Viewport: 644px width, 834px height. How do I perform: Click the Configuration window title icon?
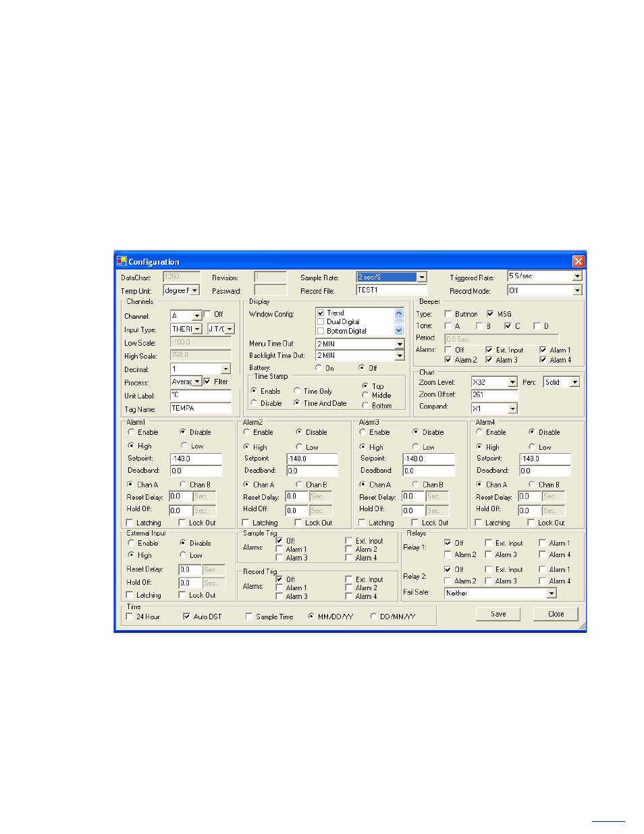(122, 261)
